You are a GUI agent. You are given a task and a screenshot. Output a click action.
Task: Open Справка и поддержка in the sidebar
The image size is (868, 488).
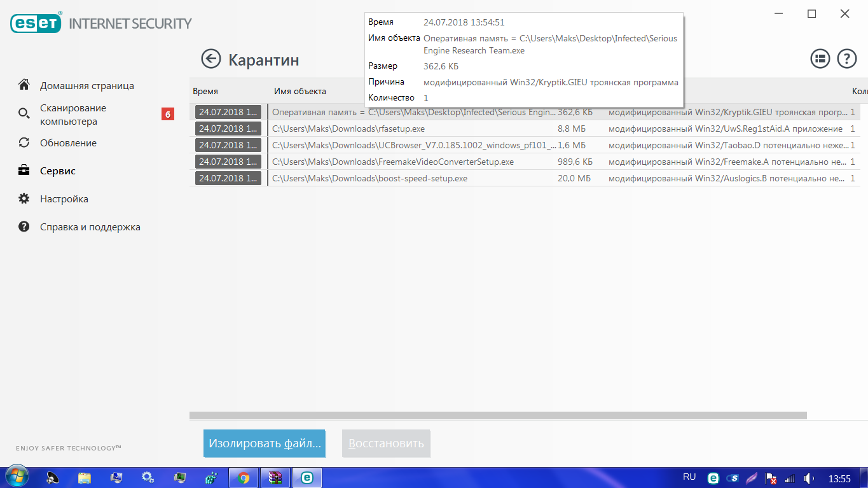click(x=90, y=227)
